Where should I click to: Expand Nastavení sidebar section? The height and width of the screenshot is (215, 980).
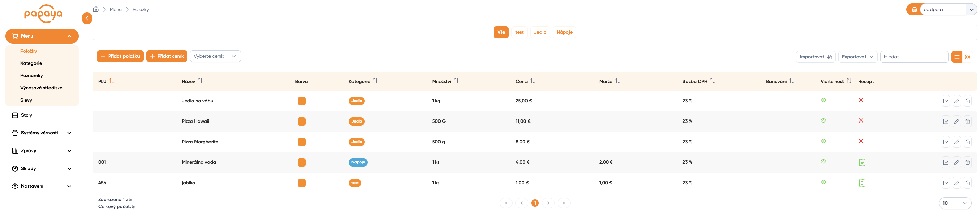pyautogui.click(x=42, y=186)
